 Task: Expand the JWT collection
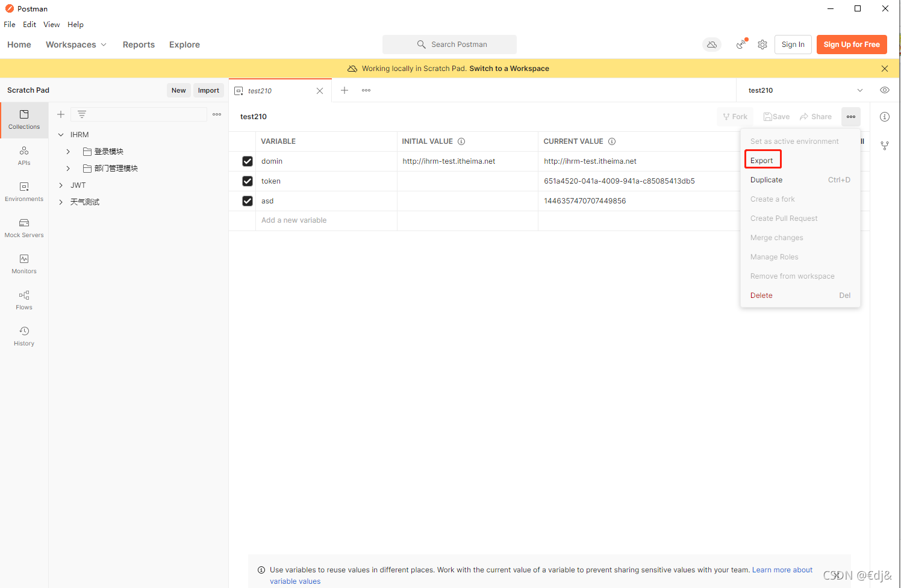click(61, 185)
